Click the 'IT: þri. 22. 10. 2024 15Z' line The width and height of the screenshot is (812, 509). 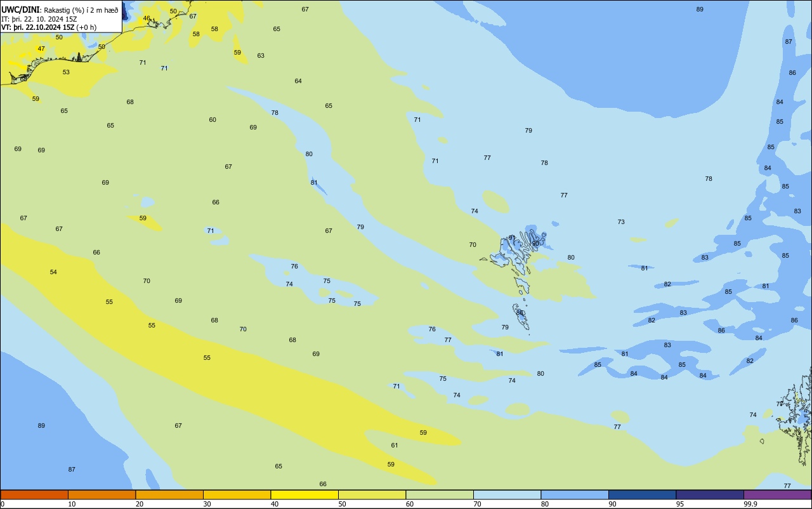pyautogui.click(x=39, y=18)
